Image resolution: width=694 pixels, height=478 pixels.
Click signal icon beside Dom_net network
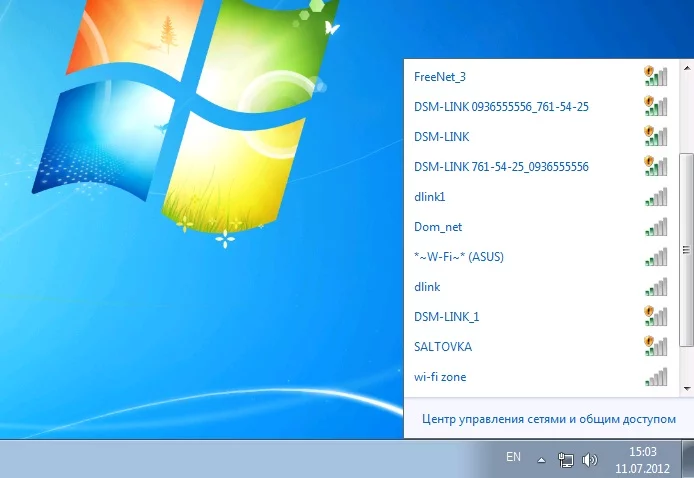tap(655, 227)
